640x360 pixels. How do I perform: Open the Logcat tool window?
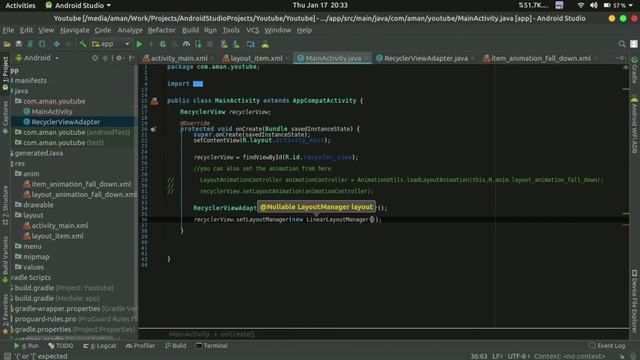[100, 346]
